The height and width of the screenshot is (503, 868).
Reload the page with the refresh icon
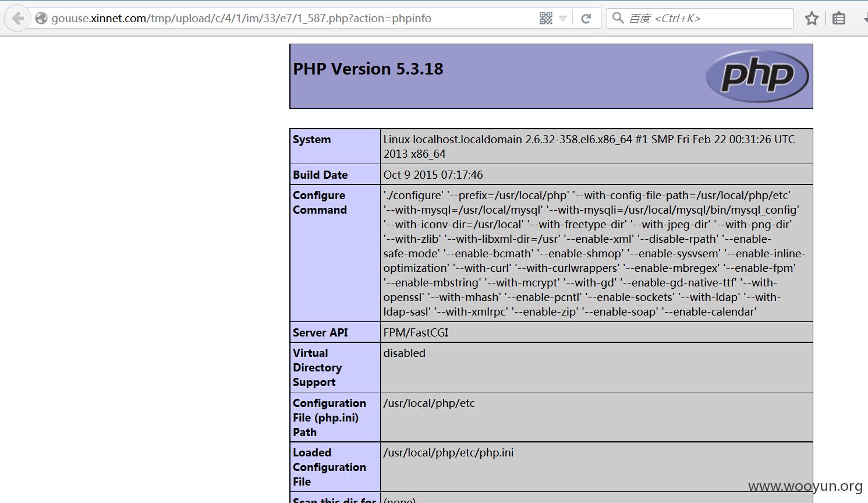pyautogui.click(x=586, y=18)
